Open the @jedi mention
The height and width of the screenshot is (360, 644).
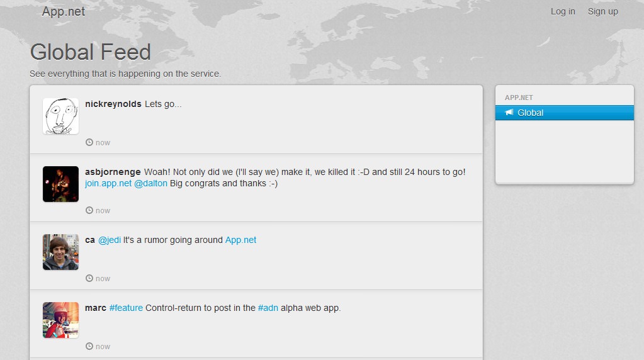click(x=110, y=240)
